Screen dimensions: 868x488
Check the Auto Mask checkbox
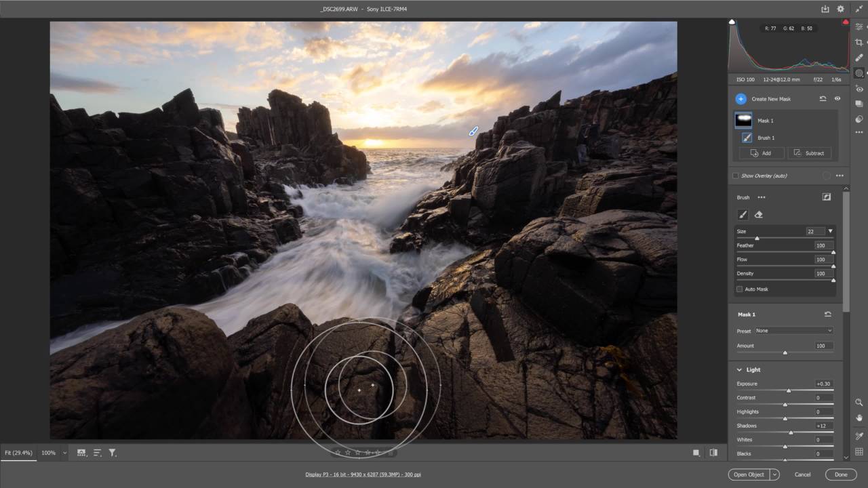tap(739, 289)
